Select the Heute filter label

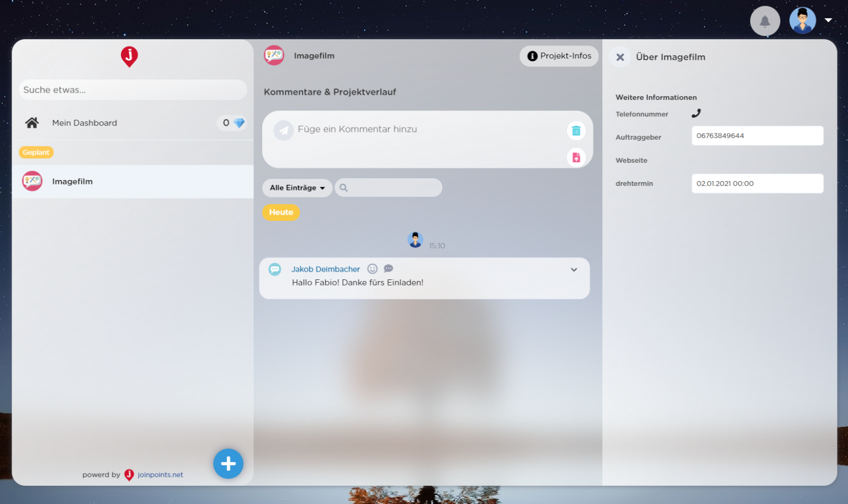(281, 212)
